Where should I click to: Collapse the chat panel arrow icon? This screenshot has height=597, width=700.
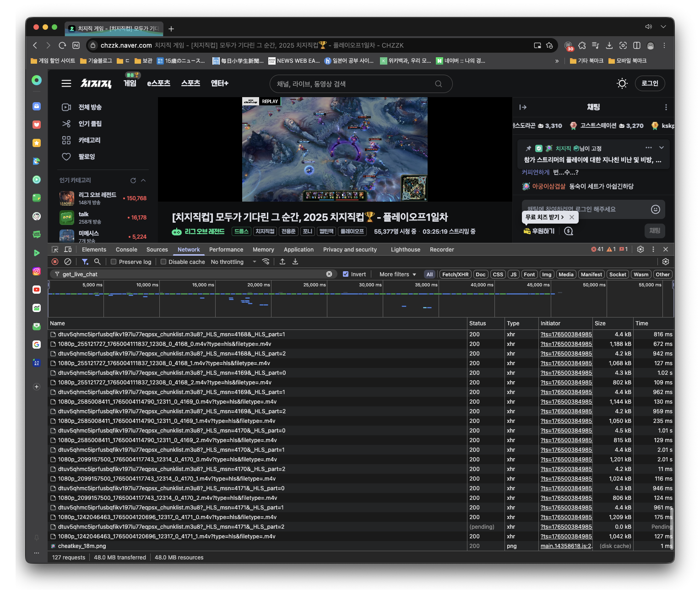[x=523, y=107]
